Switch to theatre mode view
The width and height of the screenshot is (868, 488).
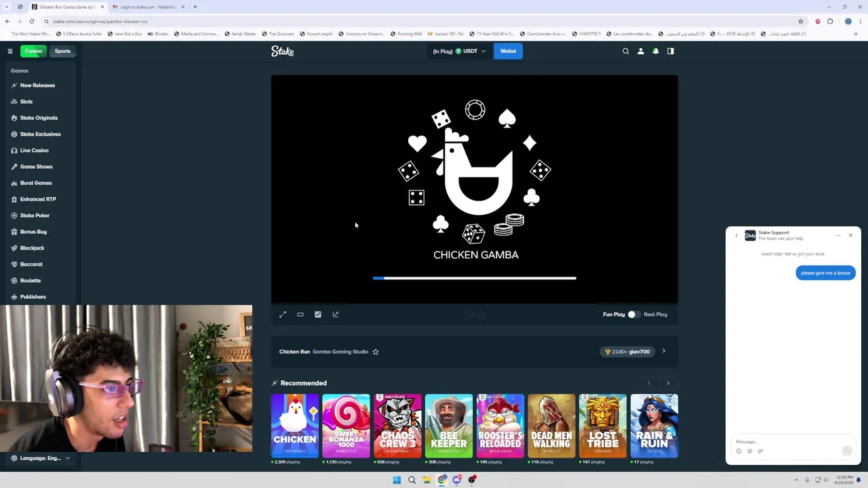[300, 314]
